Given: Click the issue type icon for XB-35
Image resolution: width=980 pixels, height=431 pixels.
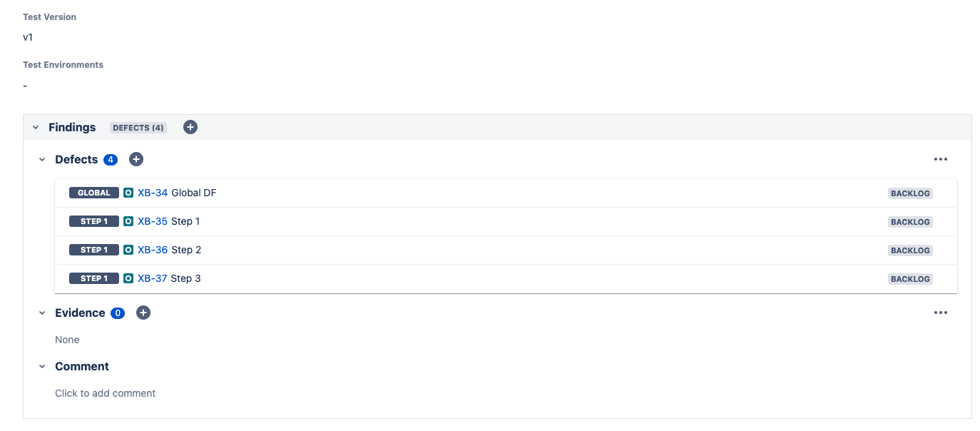Looking at the screenshot, I should (128, 221).
